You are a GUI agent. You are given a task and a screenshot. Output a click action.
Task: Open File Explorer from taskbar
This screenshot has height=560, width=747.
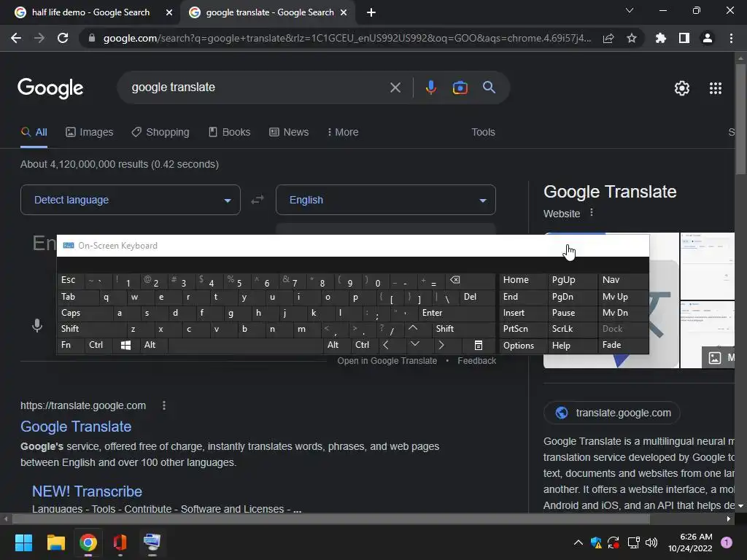[x=55, y=542]
